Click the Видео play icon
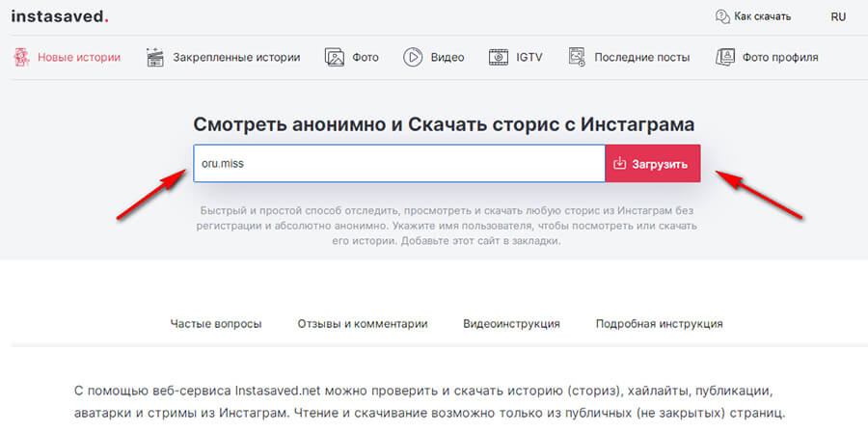Image resolution: width=868 pixels, height=433 pixels. point(414,57)
